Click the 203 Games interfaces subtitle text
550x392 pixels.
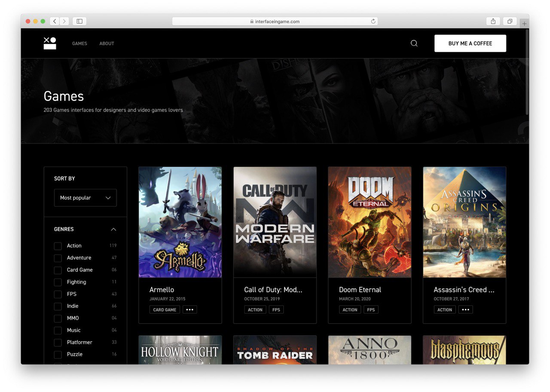coord(113,110)
